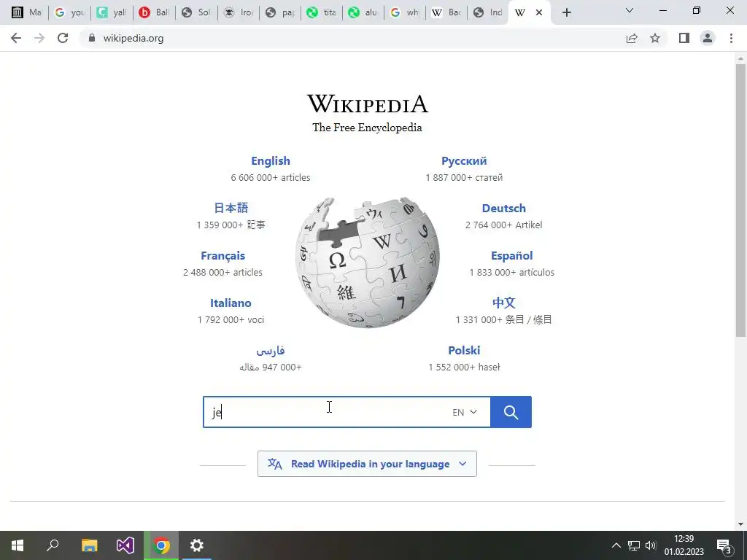Click the scrollbar down arrow
747x560 pixels.
click(740, 524)
